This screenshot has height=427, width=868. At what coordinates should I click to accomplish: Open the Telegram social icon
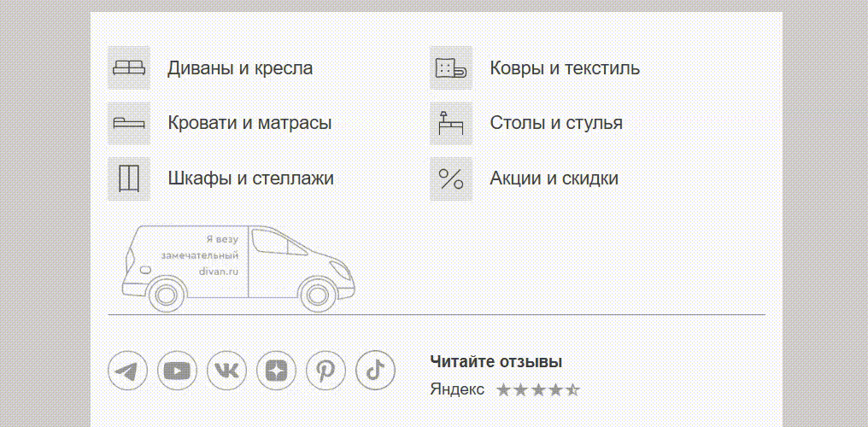tap(128, 371)
